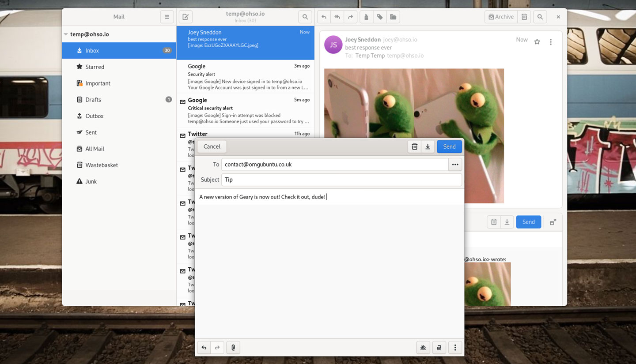Save the Tip draft with download icon
The height and width of the screenshot is (364, 636).
428,146
